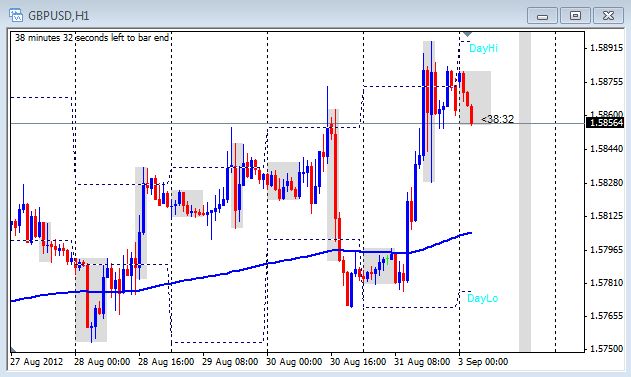Click the <38:32 countdown label
Screen dimensions: 631x377
(497, 119)
